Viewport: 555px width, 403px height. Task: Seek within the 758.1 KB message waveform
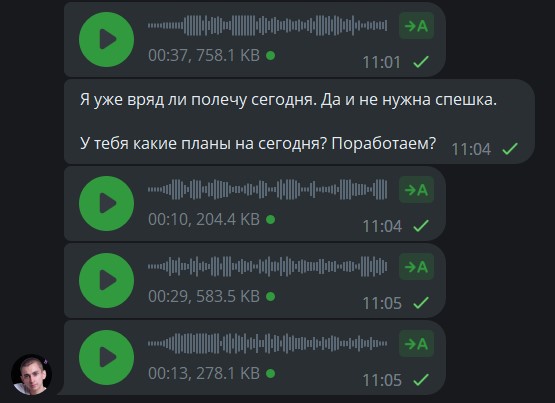click(x=268, y=25)
